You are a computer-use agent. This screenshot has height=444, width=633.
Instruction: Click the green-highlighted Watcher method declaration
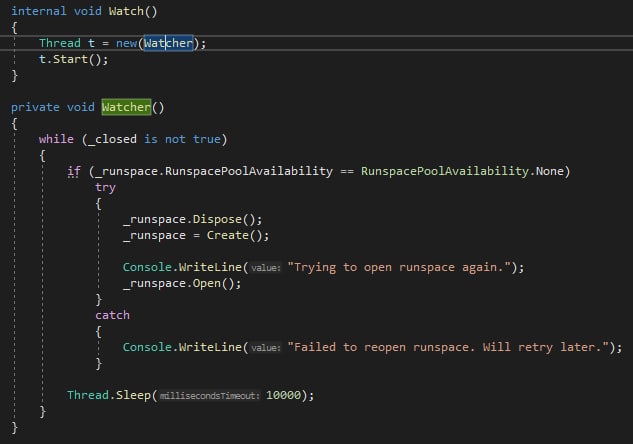point(126,107)
